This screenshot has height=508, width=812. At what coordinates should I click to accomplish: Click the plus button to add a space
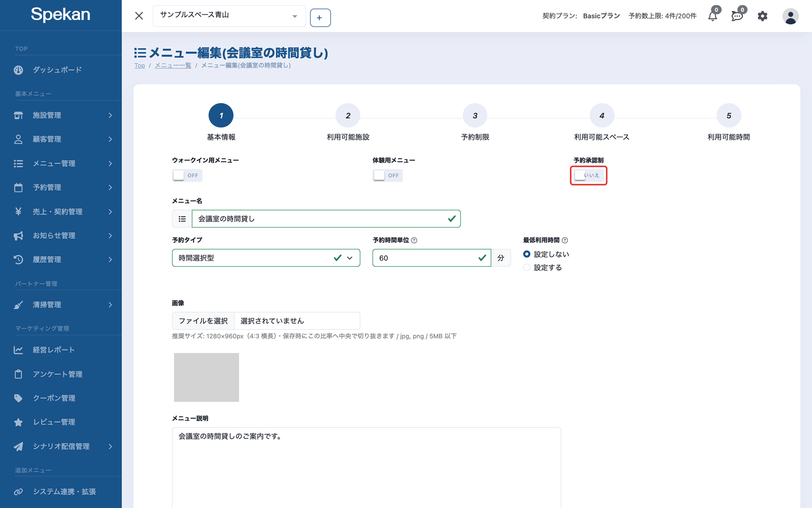click(x=320, y=18)
